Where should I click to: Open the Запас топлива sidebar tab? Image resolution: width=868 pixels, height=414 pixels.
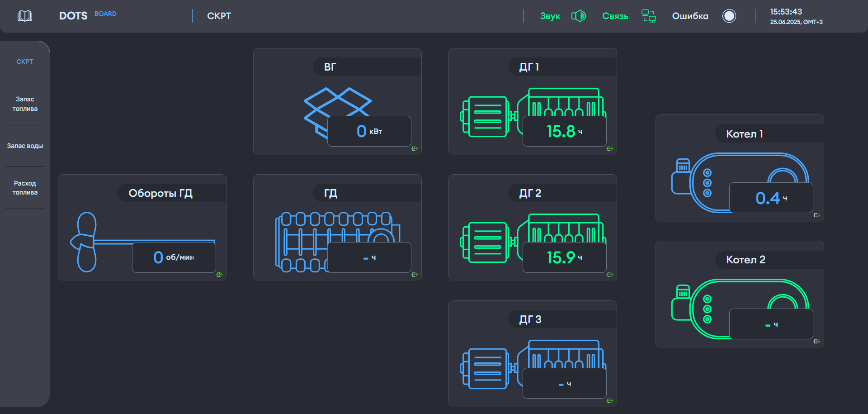coord(25,104)
